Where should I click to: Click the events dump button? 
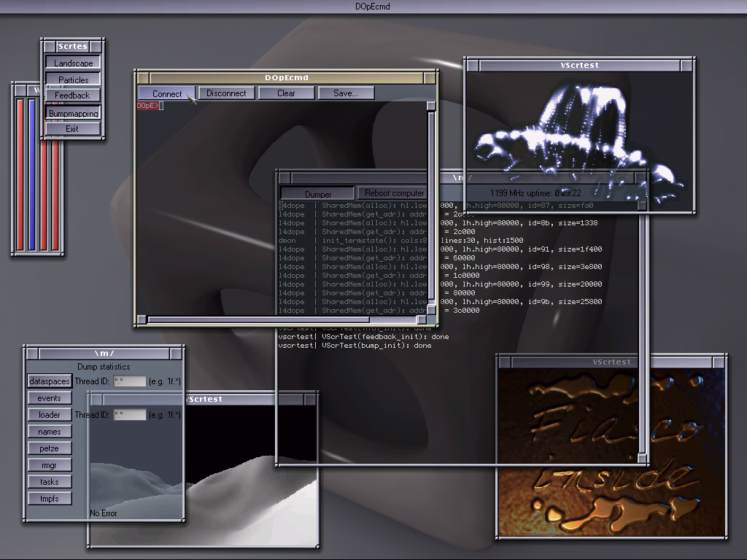(x=50, y=398)
